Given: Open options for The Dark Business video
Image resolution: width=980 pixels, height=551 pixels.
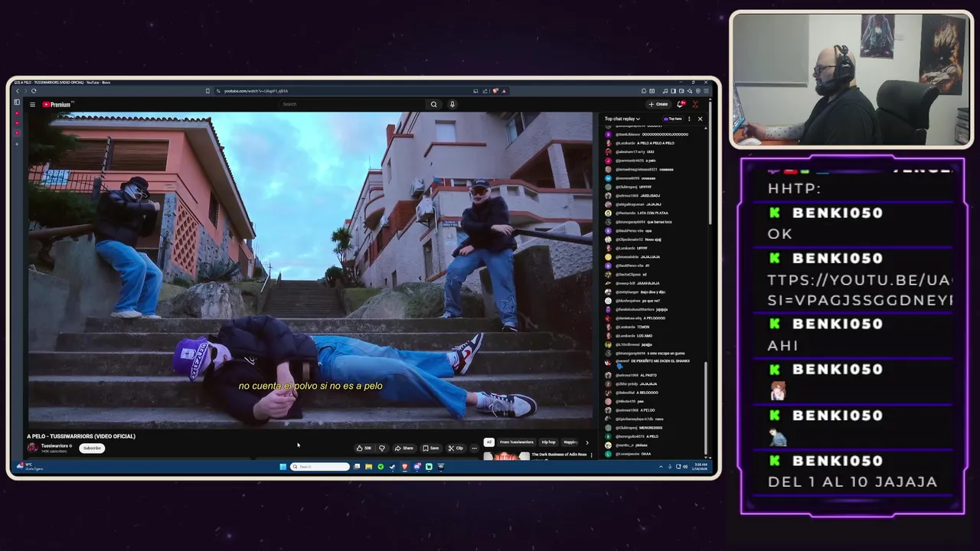Looking at the screenshot, I should tap(591, 455).
